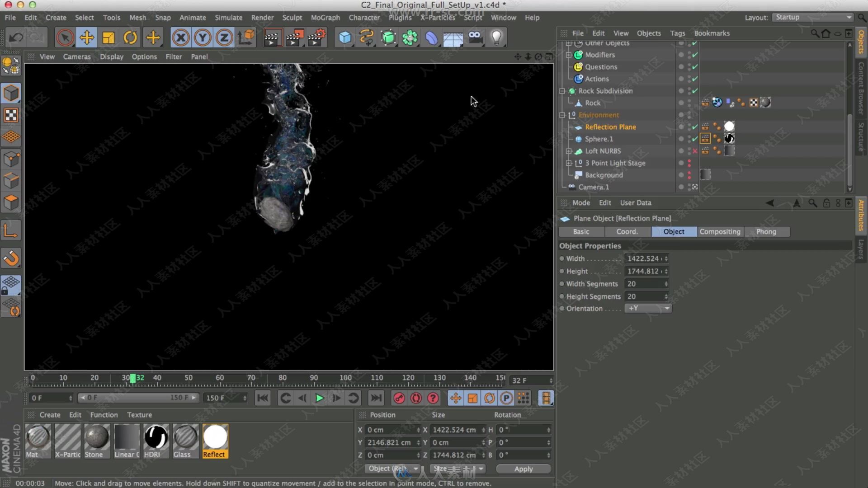Select the Compositing tab in properties
The image size is (868, 488).
[720, 231]
